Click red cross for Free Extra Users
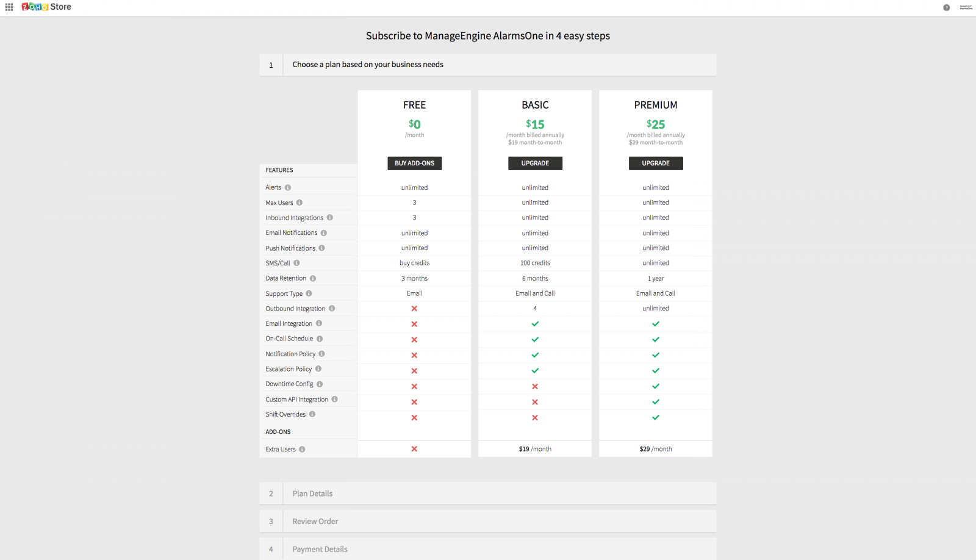976x560 pixels. pos(414,449)
